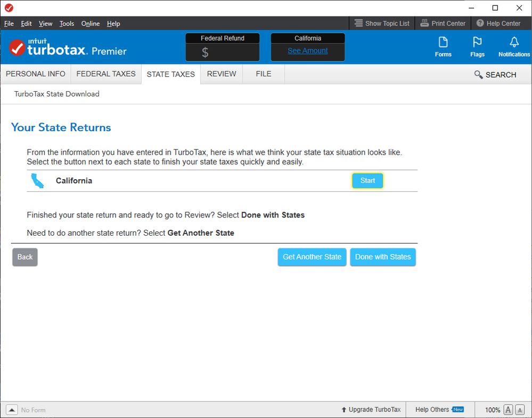Click the Your State Returns heading
Viewport: 532px width, 418px height.
tap(61, 127)
